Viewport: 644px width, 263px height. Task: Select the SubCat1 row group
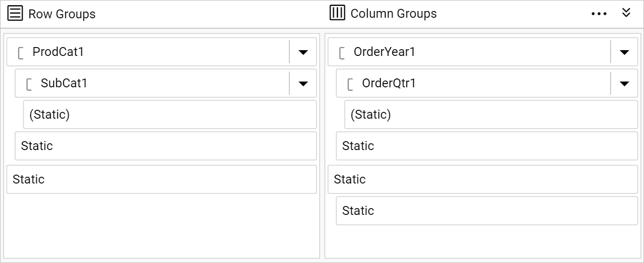pos(152,83)
